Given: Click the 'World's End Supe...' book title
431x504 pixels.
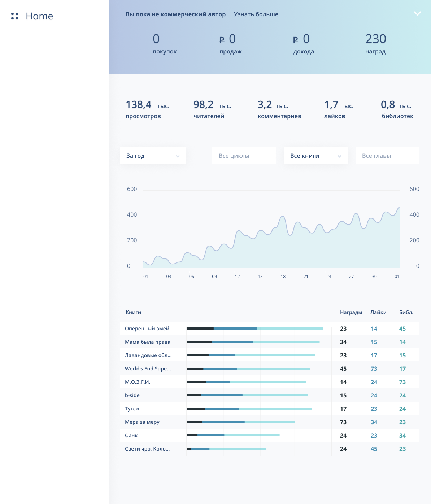Looking at the screenshot, I should 148,369.
